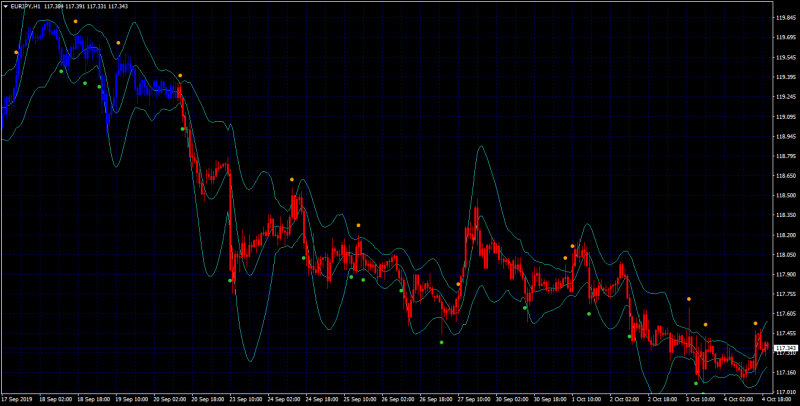
Task: Click the 117.455 price axis label
Action: click(x=785, y=334)
